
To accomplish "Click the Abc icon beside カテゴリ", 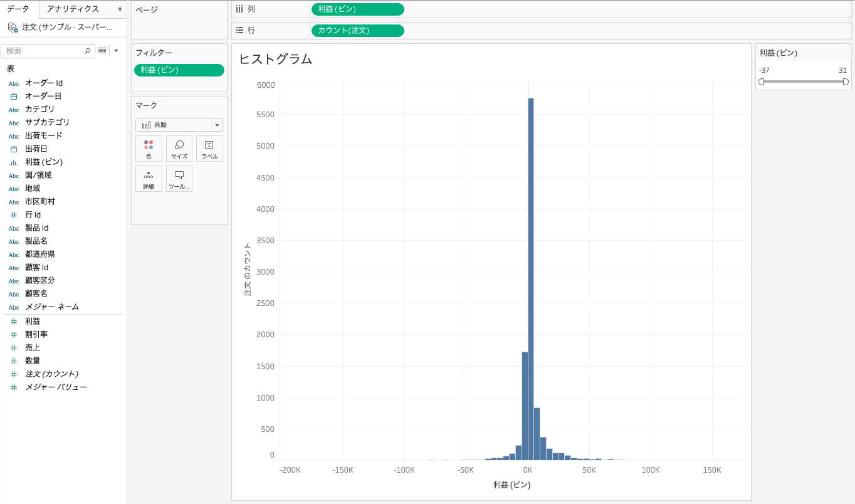I will (14, 110).
